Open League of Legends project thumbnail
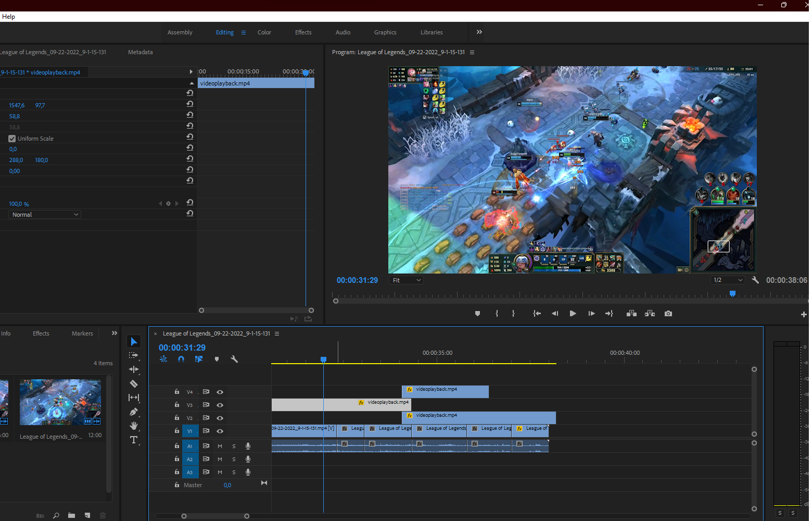812x521 pixels. pos(60,402)
